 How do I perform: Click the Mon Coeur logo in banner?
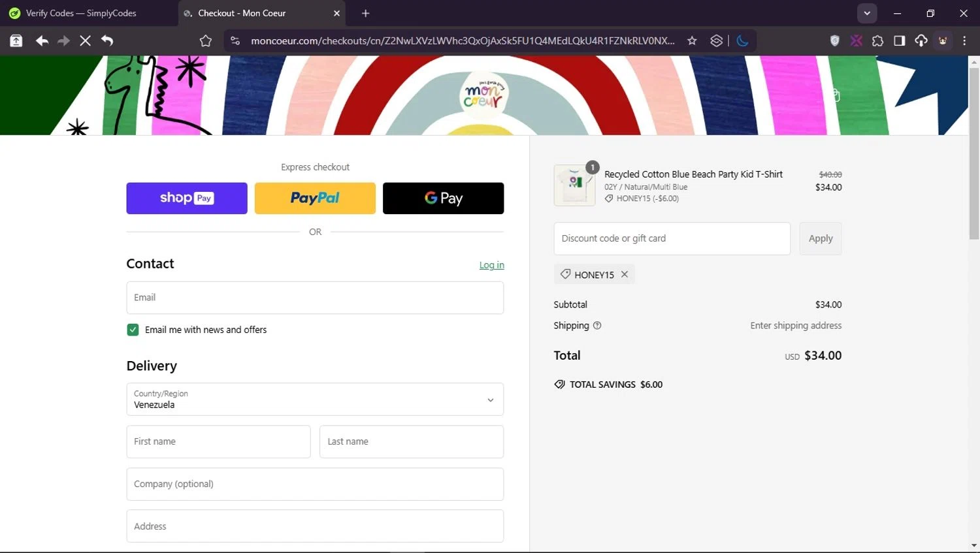(483, 96)
